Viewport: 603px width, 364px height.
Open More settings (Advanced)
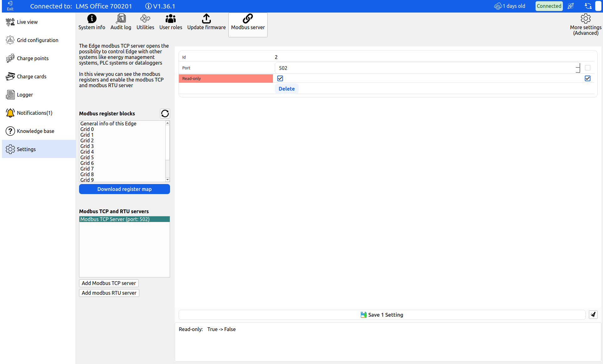(585, 25)
